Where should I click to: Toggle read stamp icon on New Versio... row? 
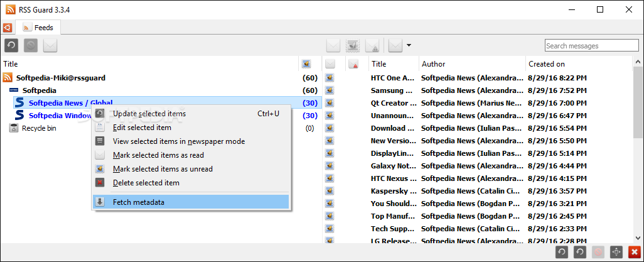(328, 140)
